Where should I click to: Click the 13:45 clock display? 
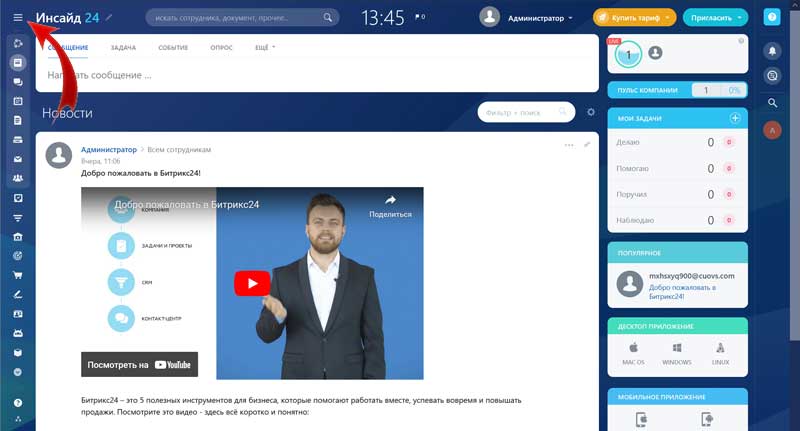click(383, 18)
